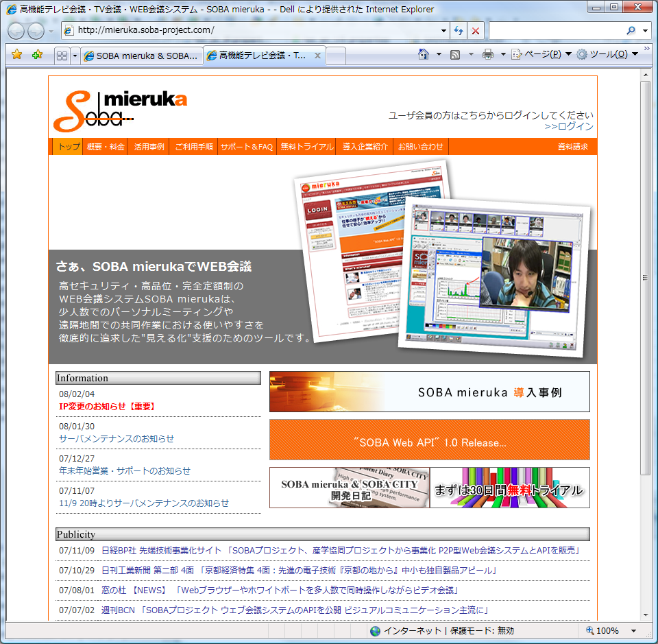Image resolution: width=658 pixels, height=644 pixels.
Task: Click the red Stop loading icon
Action: 476,31
